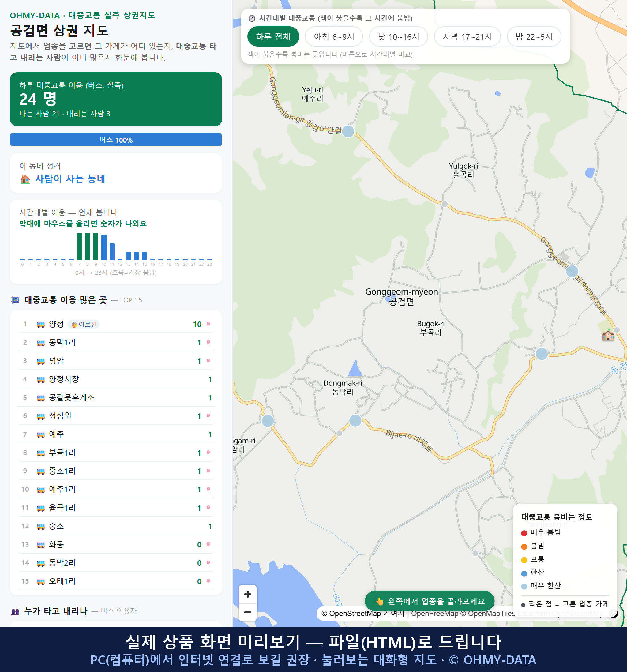Click the pin icon for 성심원 row
Image resolution: width=627 pixels, height=672 pixels.
click(x=208, y=416)
